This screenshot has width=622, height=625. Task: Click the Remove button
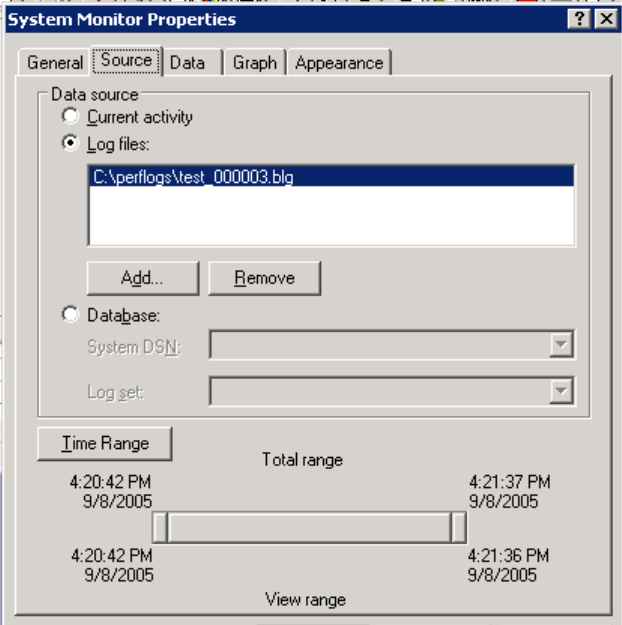pyautogui.click(x=265, y=278)
